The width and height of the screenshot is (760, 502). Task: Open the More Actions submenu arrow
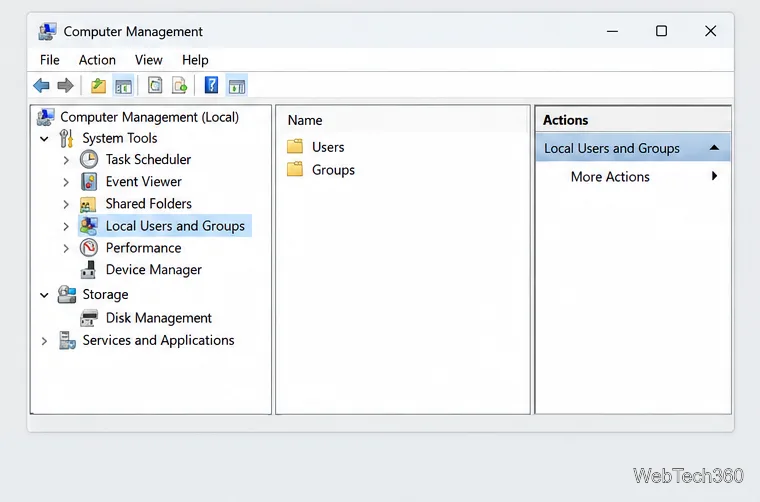pyautogui.click(x=714, y=176)
